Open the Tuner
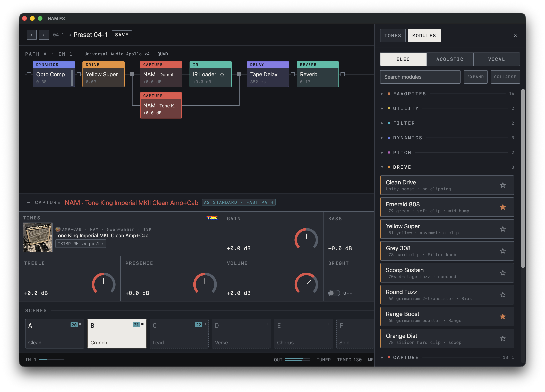 point(323,360)
